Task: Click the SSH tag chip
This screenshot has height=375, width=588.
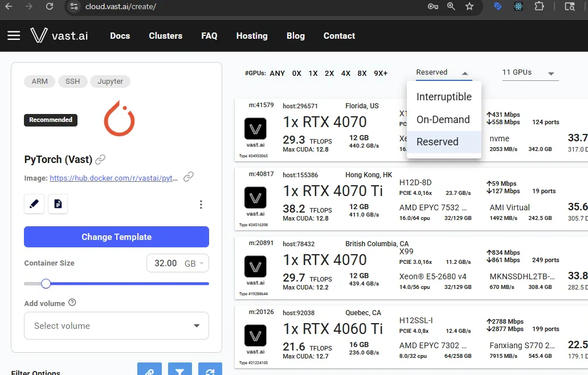Action: (73, 81)
